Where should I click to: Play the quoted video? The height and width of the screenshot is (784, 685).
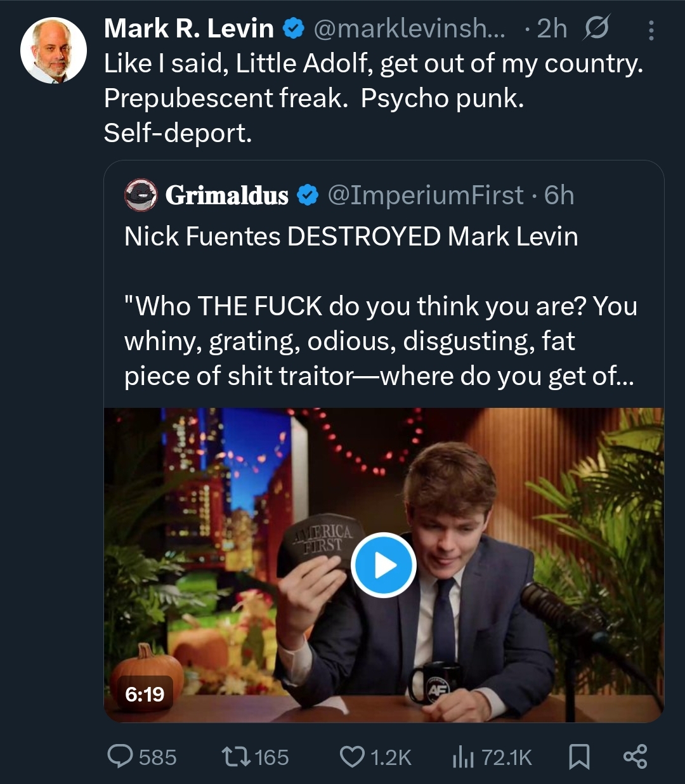(383, 565)
